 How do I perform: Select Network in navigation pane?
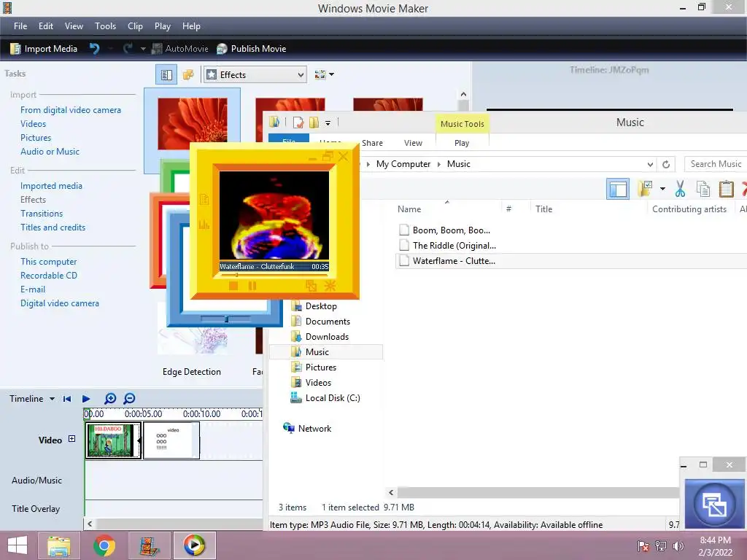tap(314, 428)
